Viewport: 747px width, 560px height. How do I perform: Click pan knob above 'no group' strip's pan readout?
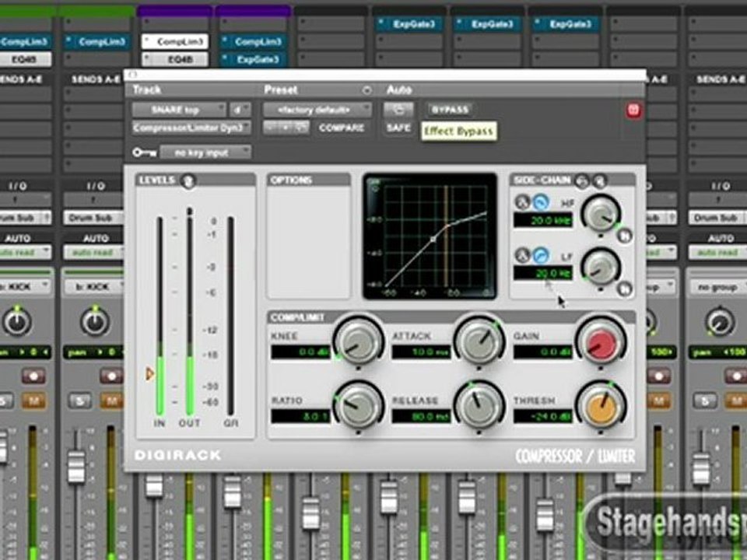[x=719, y=322]
